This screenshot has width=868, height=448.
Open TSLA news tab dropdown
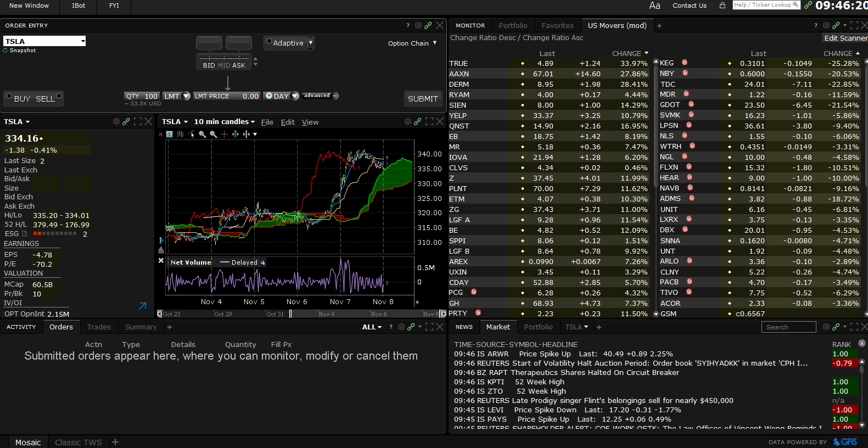(586, 327)
